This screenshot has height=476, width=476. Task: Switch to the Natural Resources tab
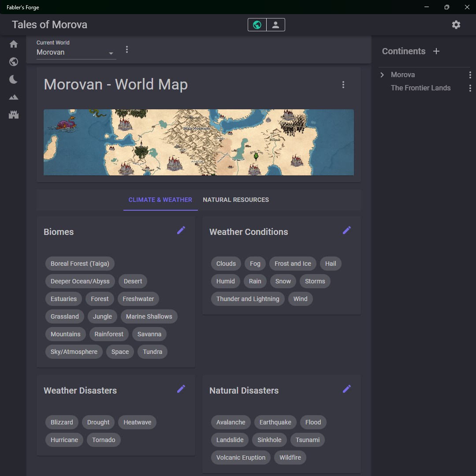[x=236, y=200]
